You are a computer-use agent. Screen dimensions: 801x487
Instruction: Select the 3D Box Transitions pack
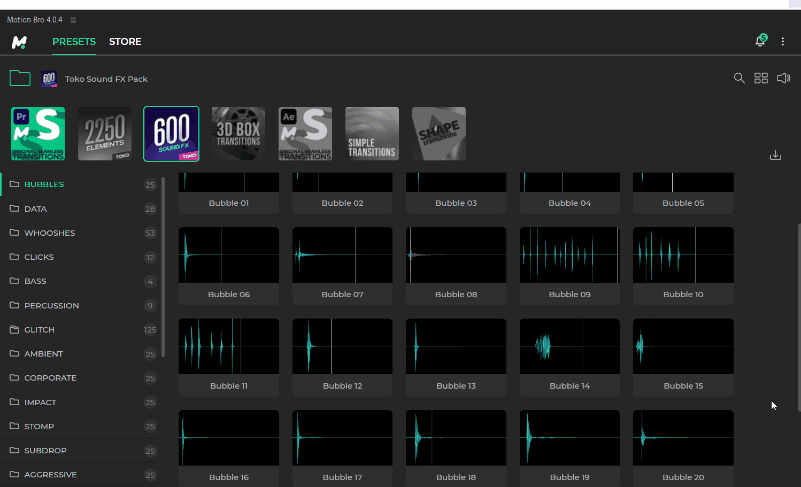pos(238,133)
